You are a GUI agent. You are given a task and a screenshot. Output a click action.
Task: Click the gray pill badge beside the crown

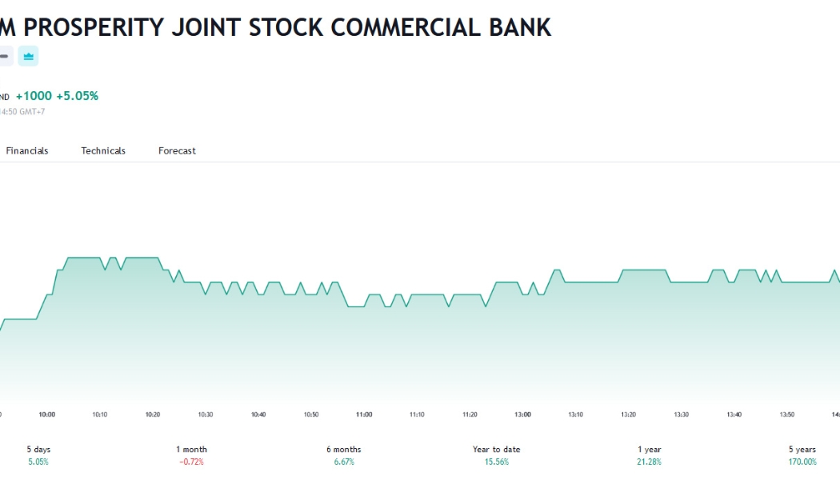click(x=5, y=56)
